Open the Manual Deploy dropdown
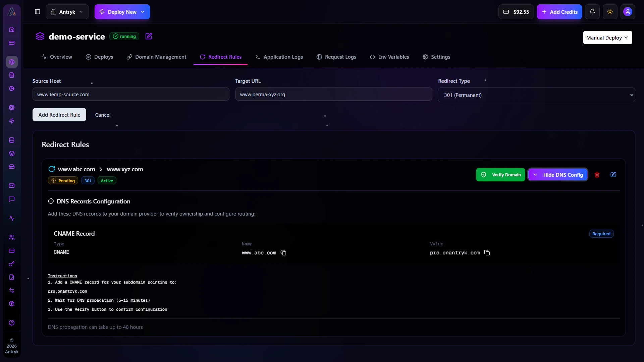 point(607,38)
